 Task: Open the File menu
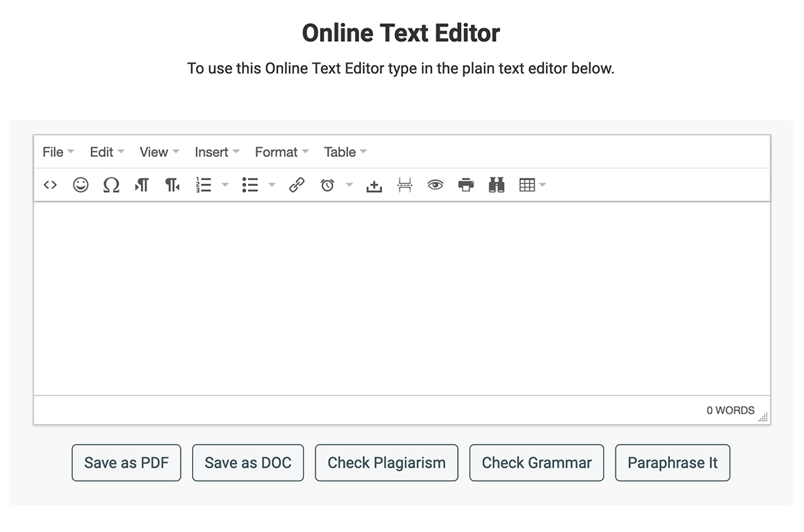57,152
